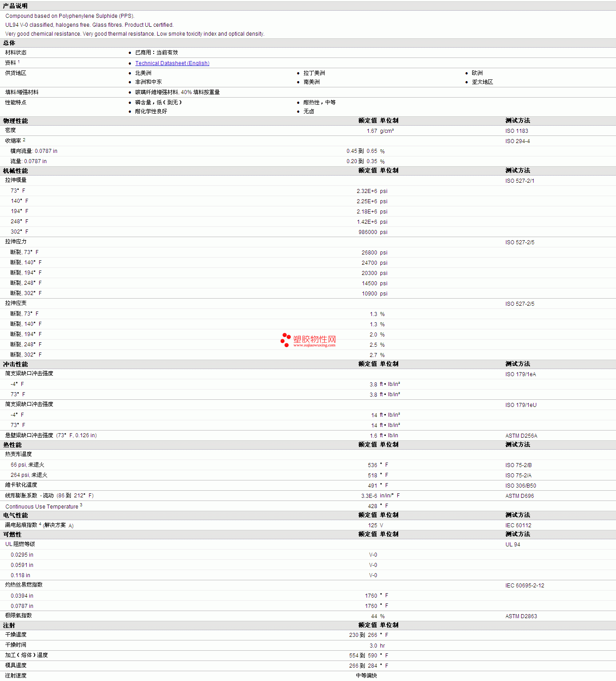Select the 供货地区 row label
616x681 pixels.
(x=16, y=73)
